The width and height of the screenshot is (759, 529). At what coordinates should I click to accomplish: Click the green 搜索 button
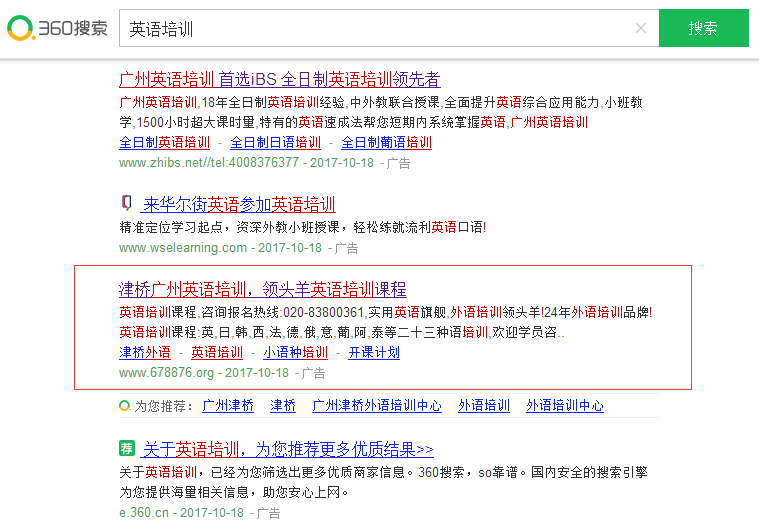[x=703, y=29]
